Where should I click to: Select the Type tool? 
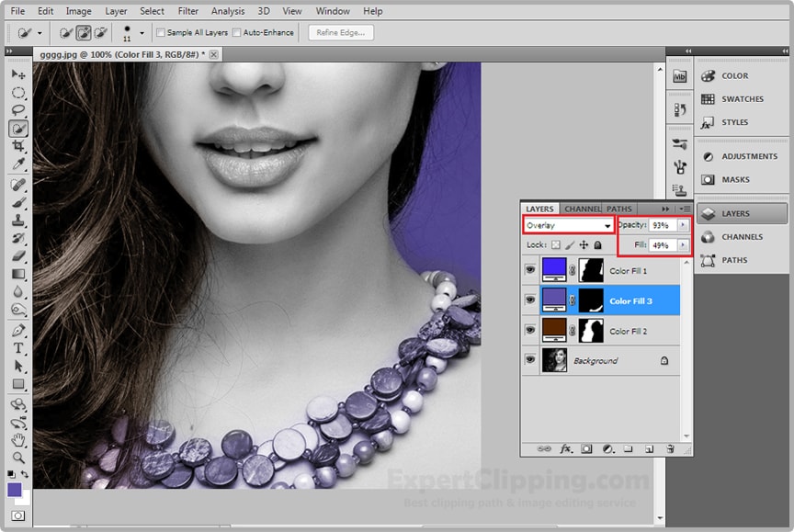(18, 348)
